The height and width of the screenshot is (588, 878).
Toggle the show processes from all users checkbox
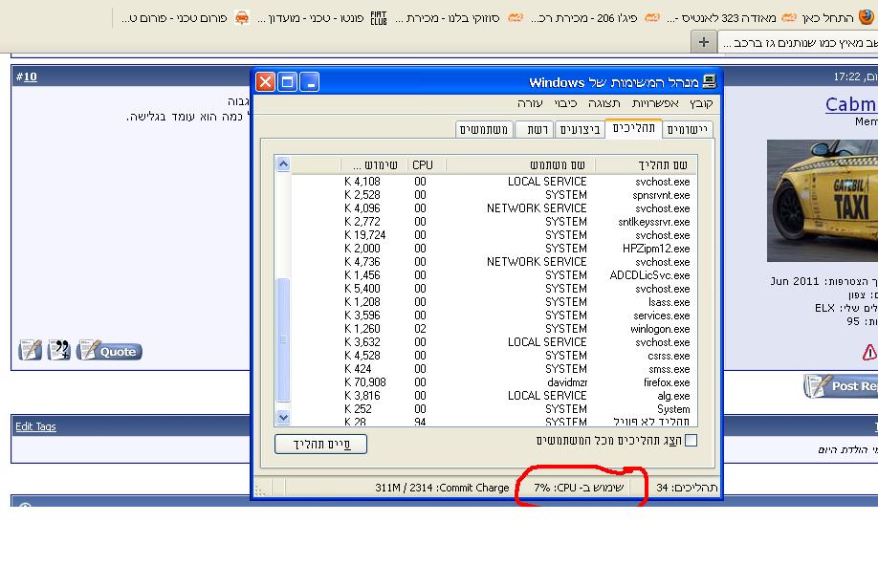pos(691,441)
